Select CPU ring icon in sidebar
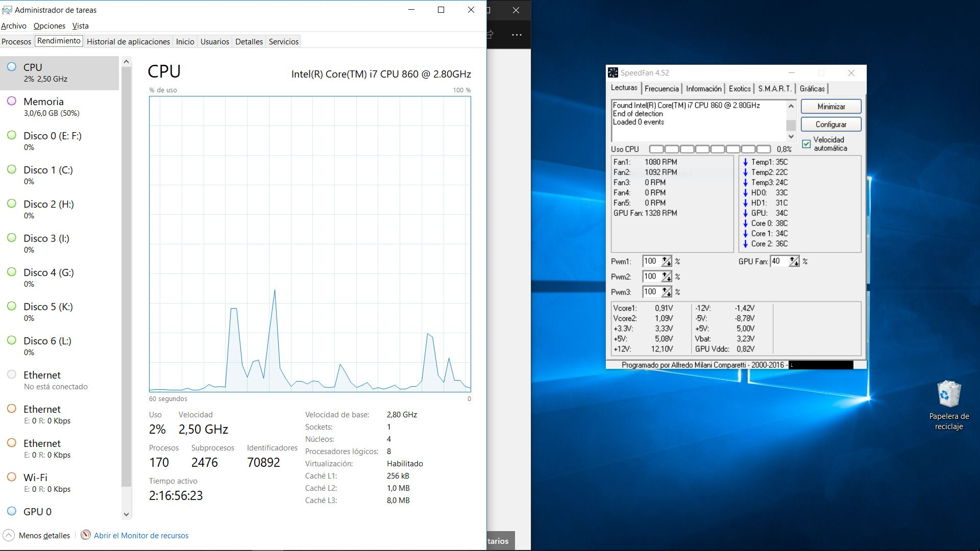Screen dimensions: 980x551 click(12, 67)
